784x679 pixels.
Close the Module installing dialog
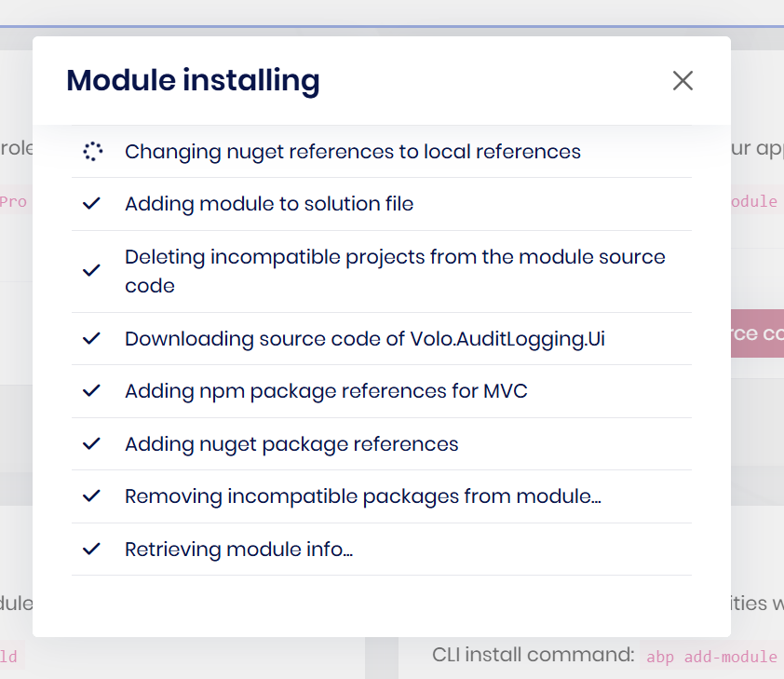pyautogui.click(x=683, y=81)
